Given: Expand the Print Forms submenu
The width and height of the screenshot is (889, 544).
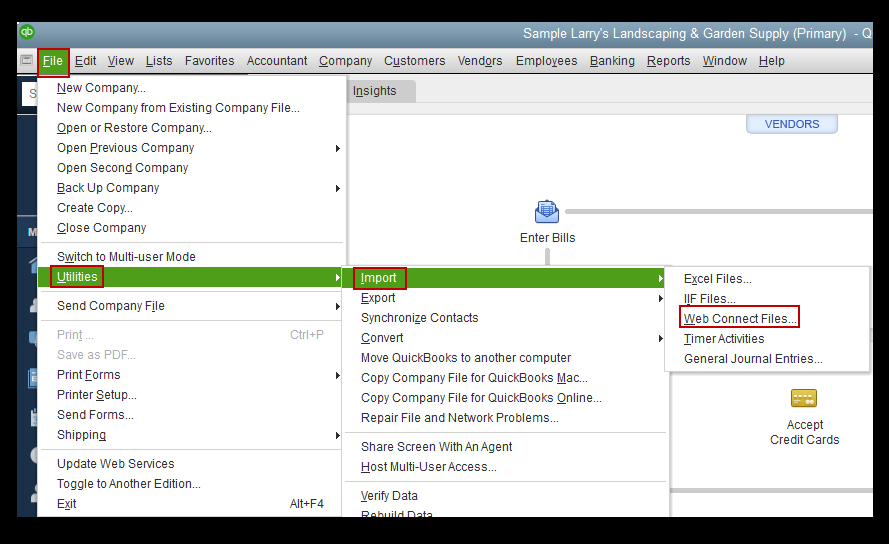Looking at the screenshot, I should click(192, 375).
